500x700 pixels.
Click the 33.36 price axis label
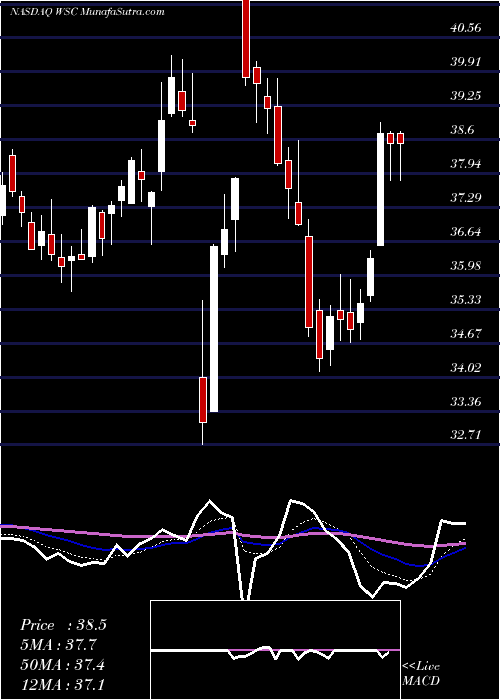465,401
